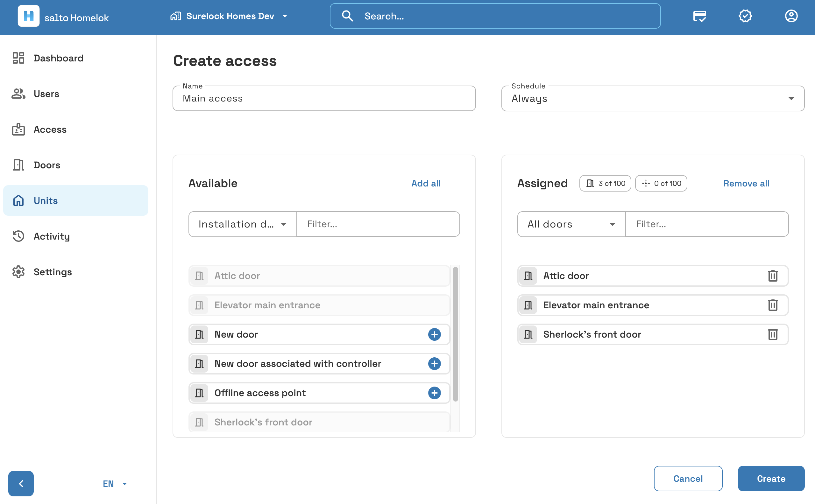Click the Salto Homelok logo icon

[28, 16]
